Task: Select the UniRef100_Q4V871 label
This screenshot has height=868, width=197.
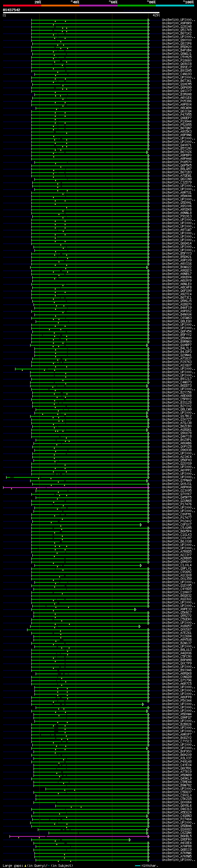Action: click(x=177, y=145)
